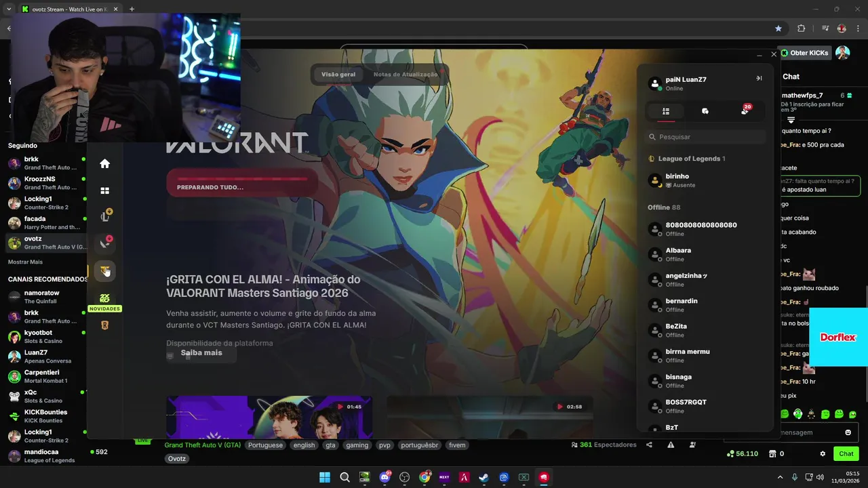Play the video thumbnail lasting 02:58
Image resolution: width=868 pixels, height=488 pixels.
pos(490,417)
